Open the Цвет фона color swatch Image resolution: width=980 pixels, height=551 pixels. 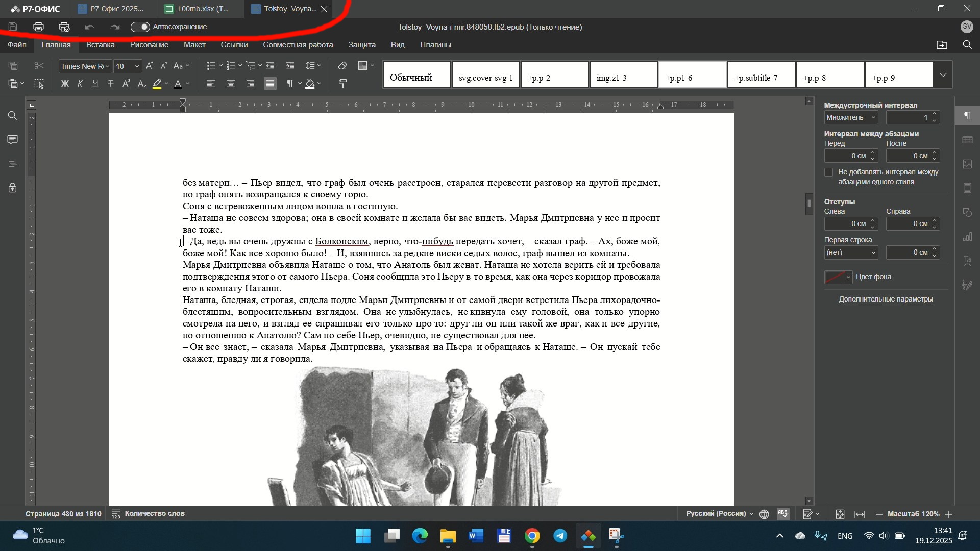click(838, 277)
